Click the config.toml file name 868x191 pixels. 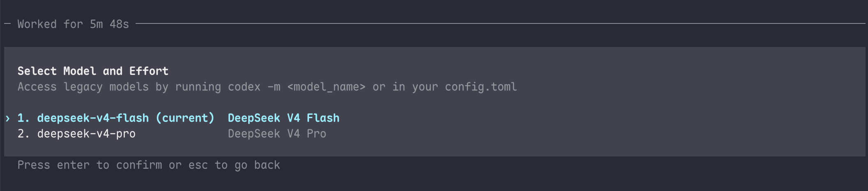coord(481,87)
